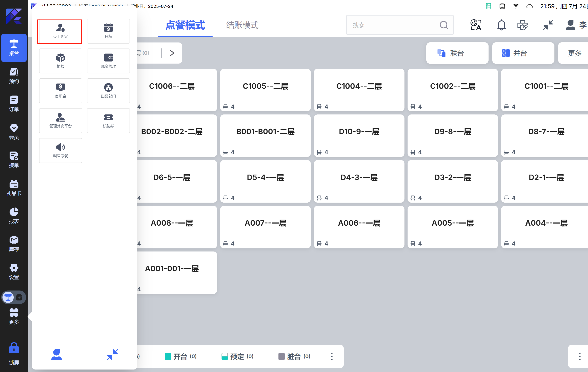This screenshot has width=588, height=372.
Task: Click the app logo at top-left
Action: [x=14, y=16]
